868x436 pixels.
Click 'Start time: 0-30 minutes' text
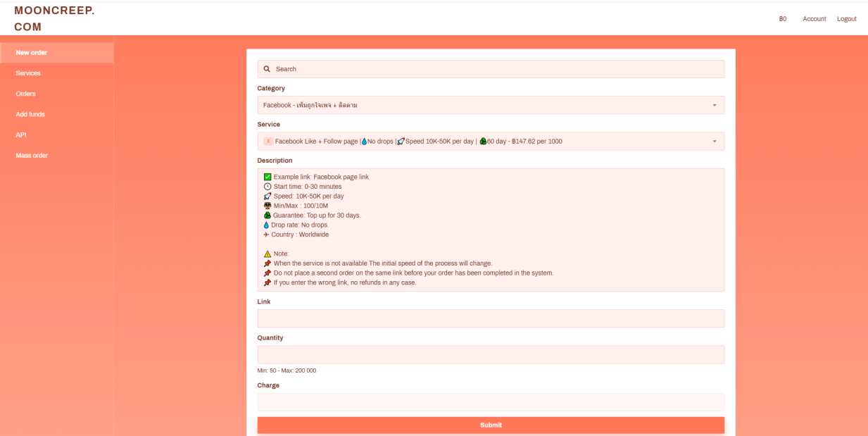point(308,187)
